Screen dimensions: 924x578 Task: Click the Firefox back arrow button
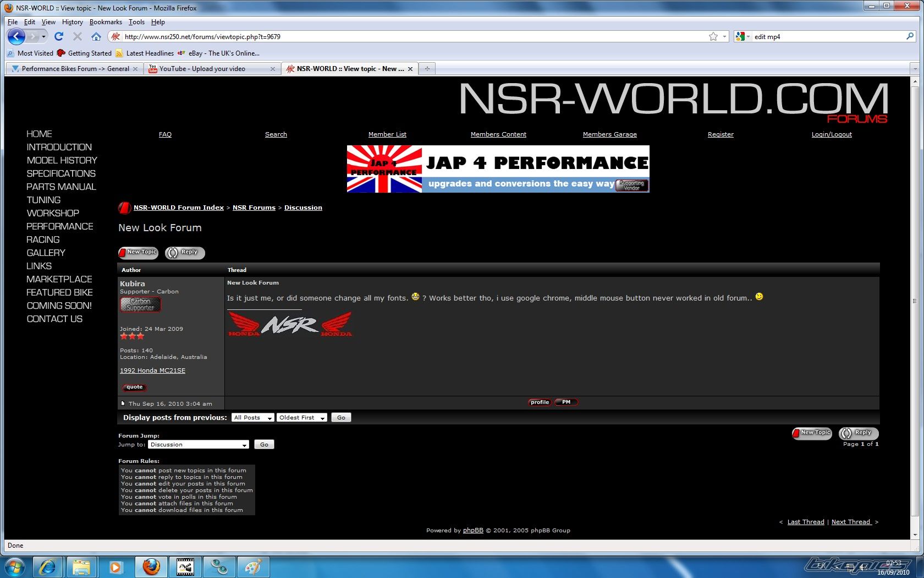[16, 37]
